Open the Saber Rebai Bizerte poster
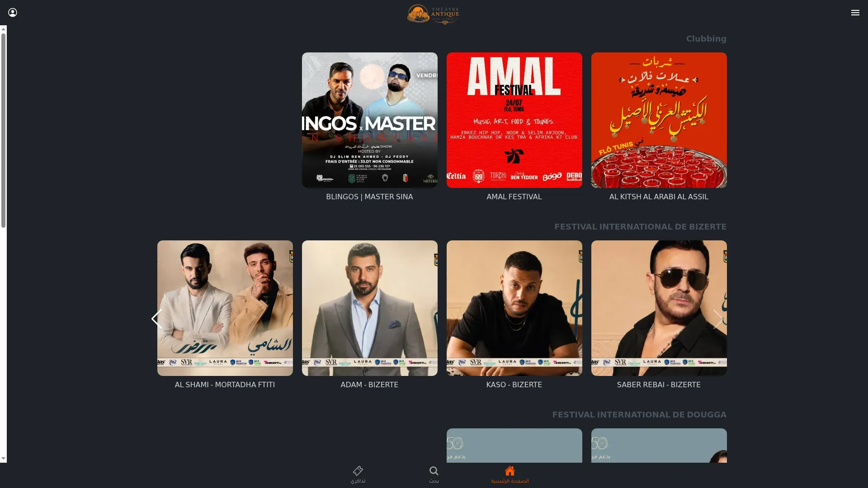Image resolution: width=868 pixels, height=488 pixels. (659, 308)
